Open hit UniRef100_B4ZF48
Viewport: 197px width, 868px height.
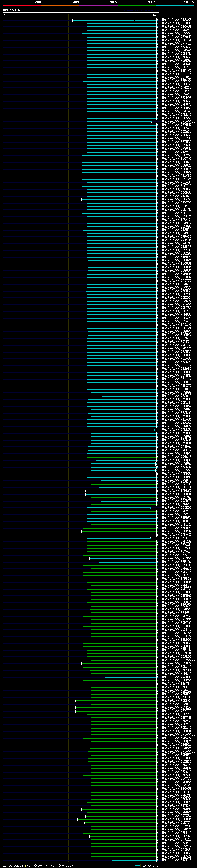[x=176, y=860]
